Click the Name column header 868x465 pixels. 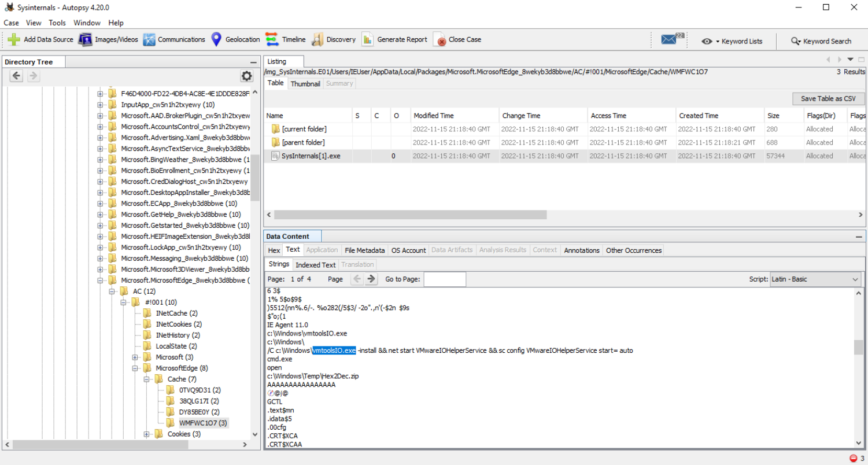click(308, 116)
